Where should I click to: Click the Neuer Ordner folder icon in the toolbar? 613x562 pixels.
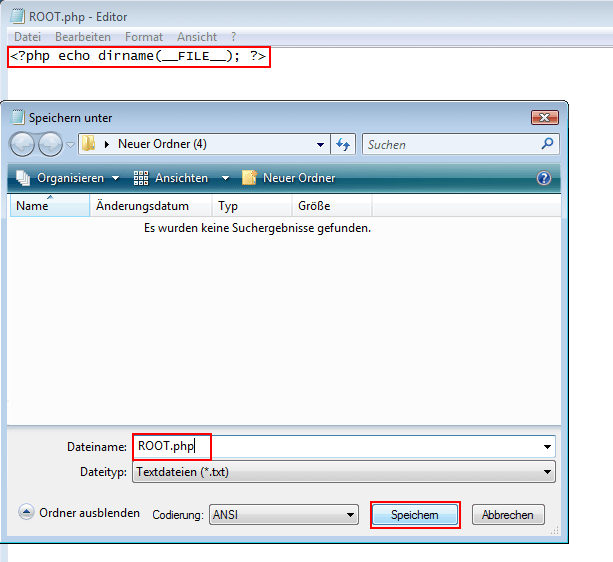pos(249,177)
